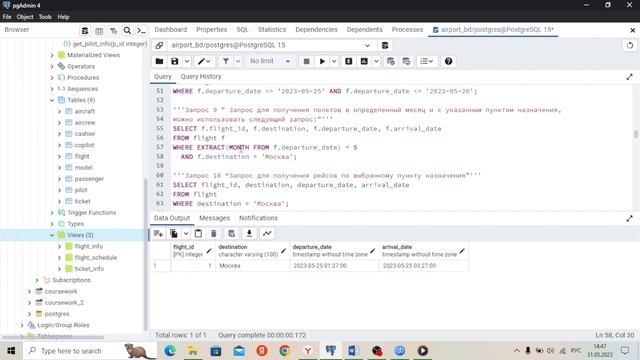Switch to the Dashboard tab

click(171, 29)
